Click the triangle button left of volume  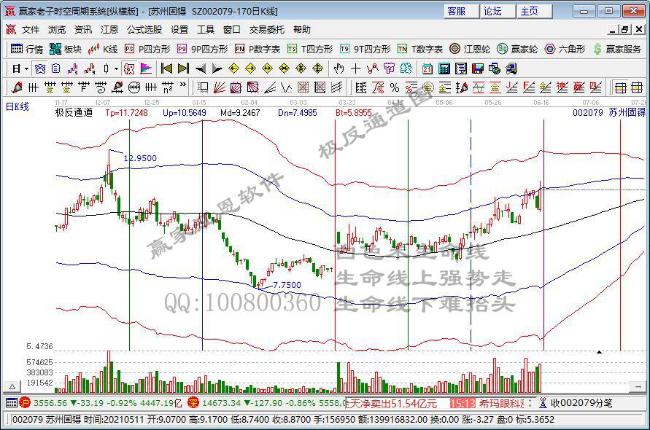pyautogui.click(x=12, y=386)
